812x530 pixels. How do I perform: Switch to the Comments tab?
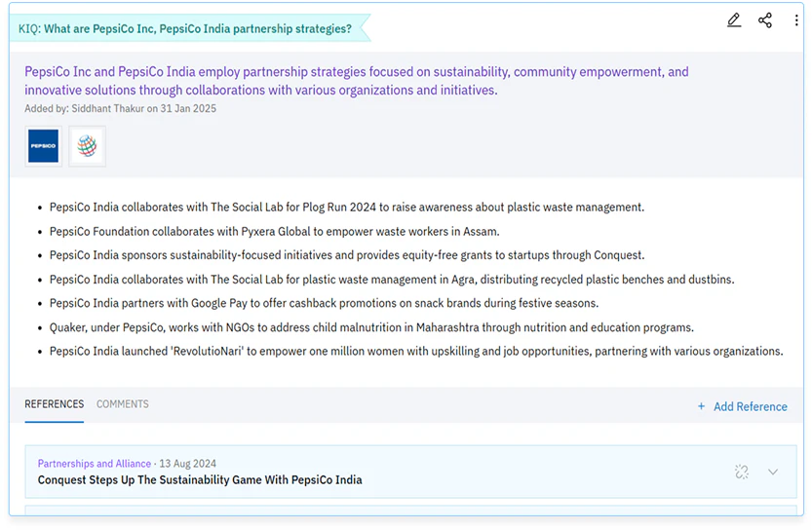tap(123, 404)
